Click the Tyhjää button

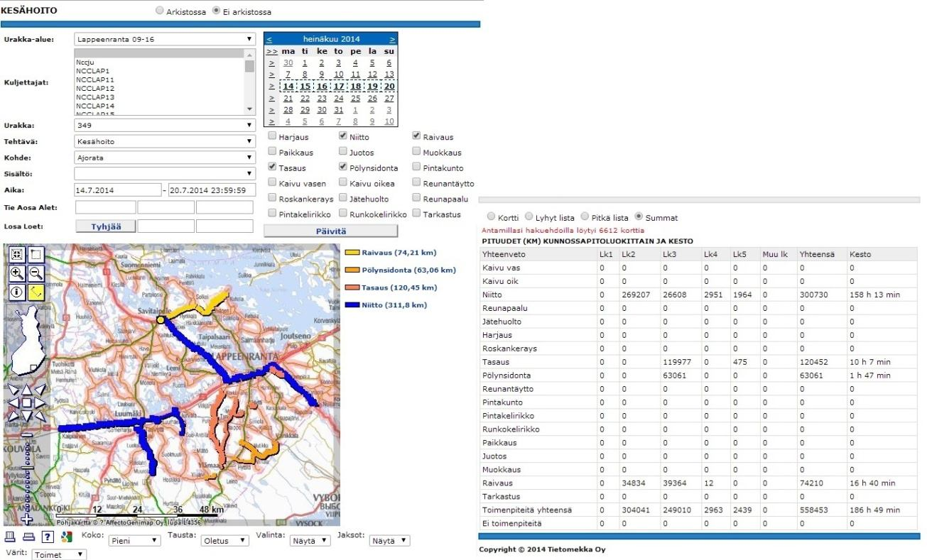coord(105,226)
